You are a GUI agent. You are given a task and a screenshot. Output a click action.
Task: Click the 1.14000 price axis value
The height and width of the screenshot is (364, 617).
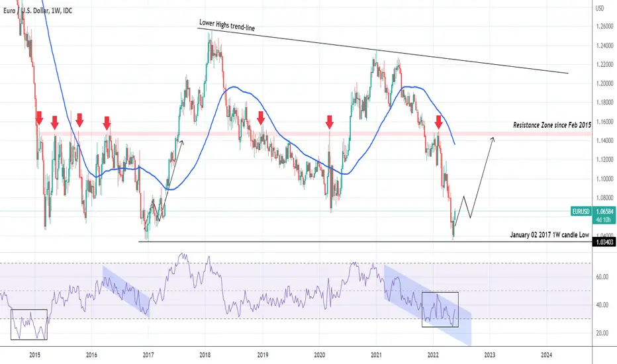click(604, 141)
